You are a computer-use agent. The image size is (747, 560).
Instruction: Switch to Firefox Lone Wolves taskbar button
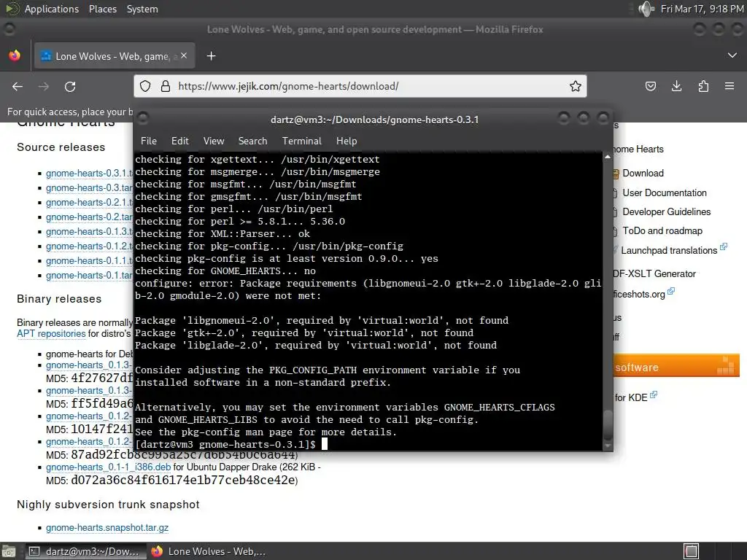coord(209,551)
